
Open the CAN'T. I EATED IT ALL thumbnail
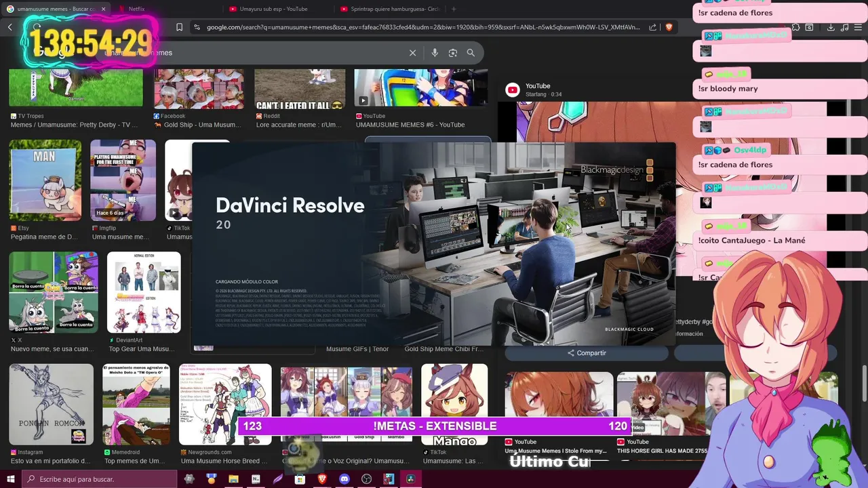click(x=300, y=88)
